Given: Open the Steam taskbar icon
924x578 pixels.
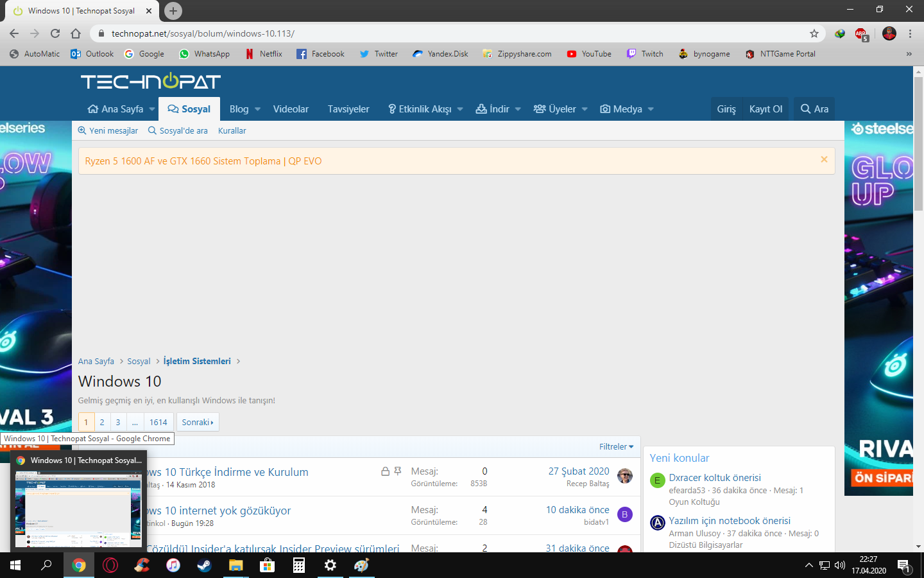Looking at the screenshot, I should pyautogui.click(x=204, y=565).
